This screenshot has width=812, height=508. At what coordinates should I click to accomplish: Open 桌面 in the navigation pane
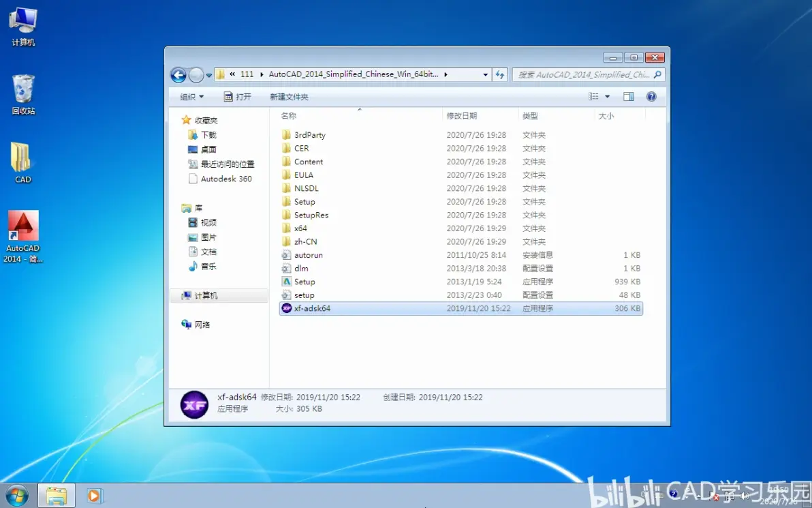208,149
